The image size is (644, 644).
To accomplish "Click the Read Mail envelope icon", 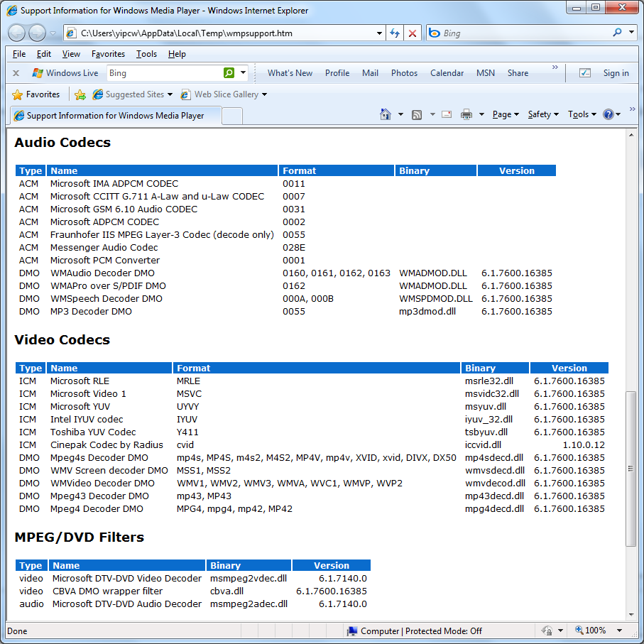I will [447, 114].
